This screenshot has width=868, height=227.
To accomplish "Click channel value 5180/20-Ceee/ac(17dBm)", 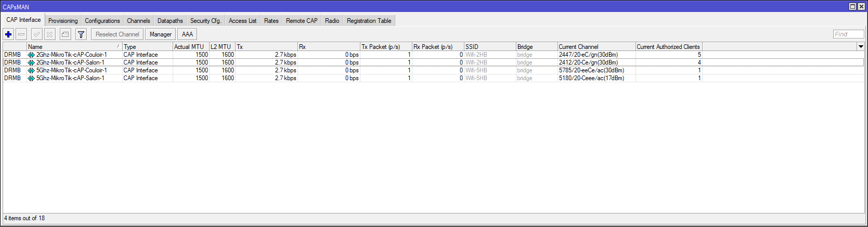I will [x=591, y=78].
